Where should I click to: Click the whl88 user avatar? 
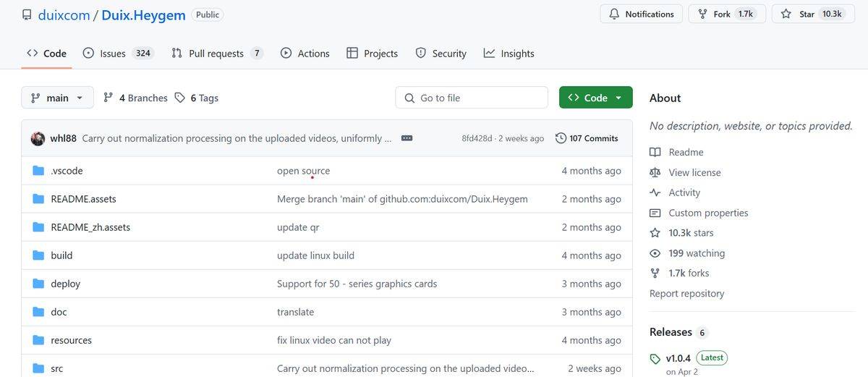[x=38, y=138]
